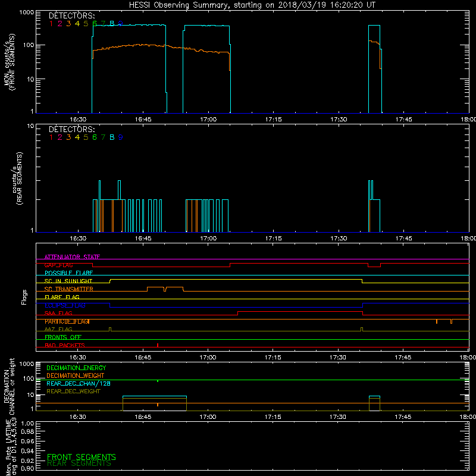Click the AAZ_FLAG label
476x476 pixels.
tap(58, 330)
